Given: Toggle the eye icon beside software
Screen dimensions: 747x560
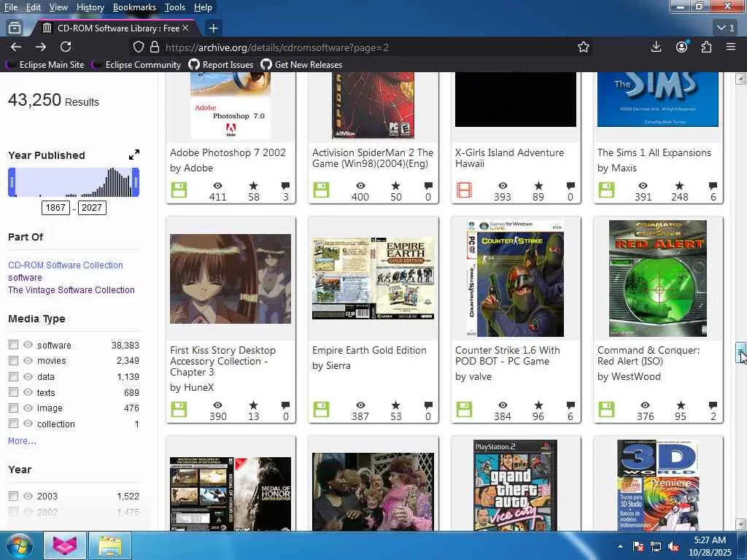Looking at the screenshot, I should pos(28,345).
